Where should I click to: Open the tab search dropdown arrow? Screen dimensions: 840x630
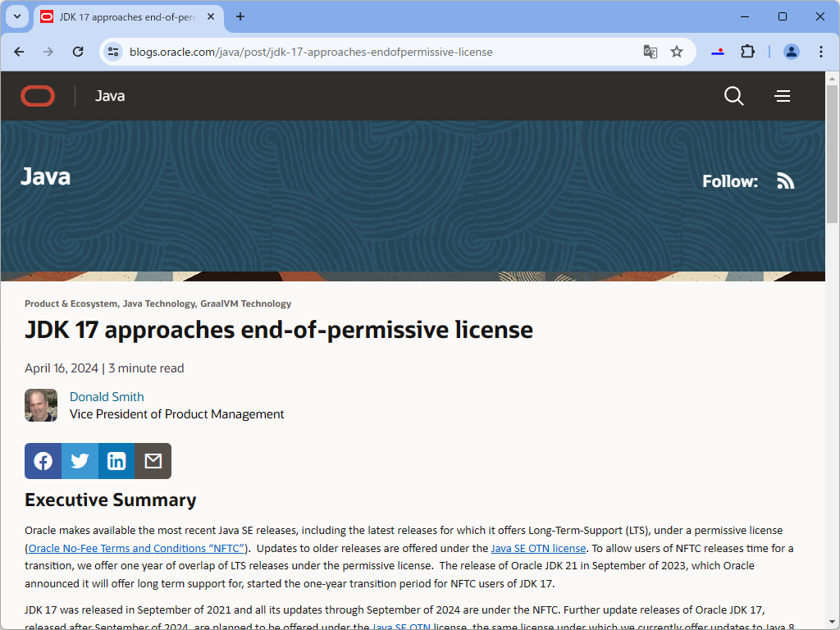click(x=17, y=16)
